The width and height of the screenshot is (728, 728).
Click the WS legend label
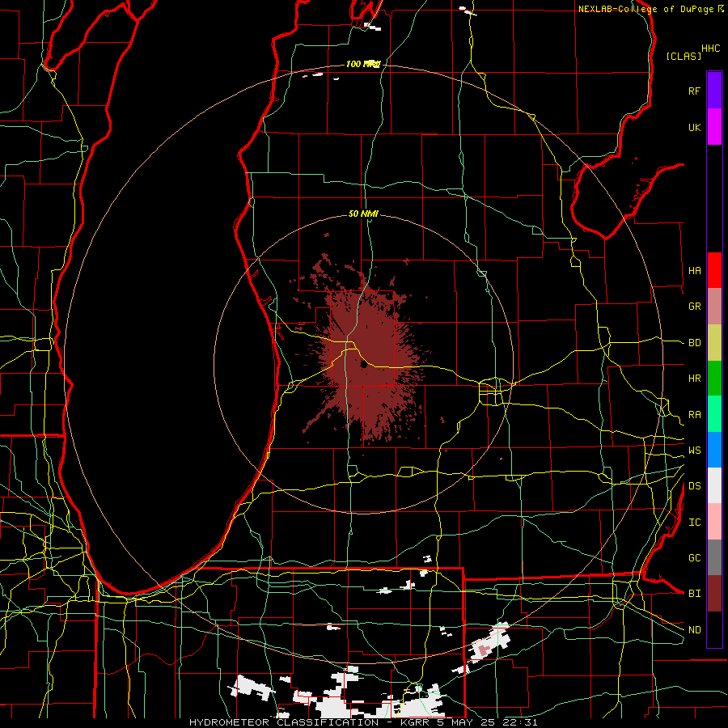[695, 451]
